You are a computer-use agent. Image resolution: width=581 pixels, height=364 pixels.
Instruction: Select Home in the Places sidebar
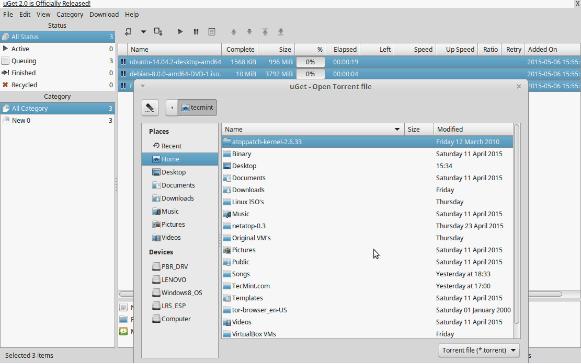point(180,159)
